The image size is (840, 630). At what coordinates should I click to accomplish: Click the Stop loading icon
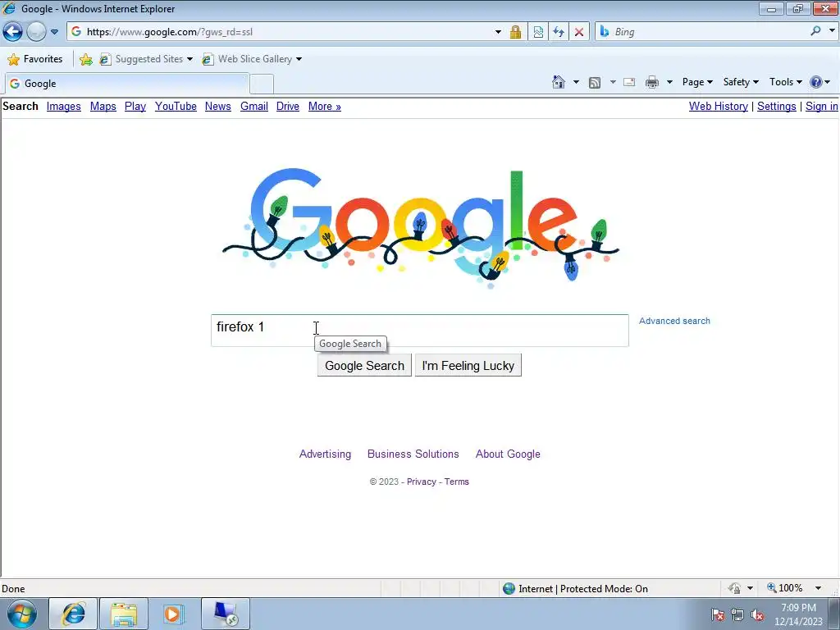(579, 32)
